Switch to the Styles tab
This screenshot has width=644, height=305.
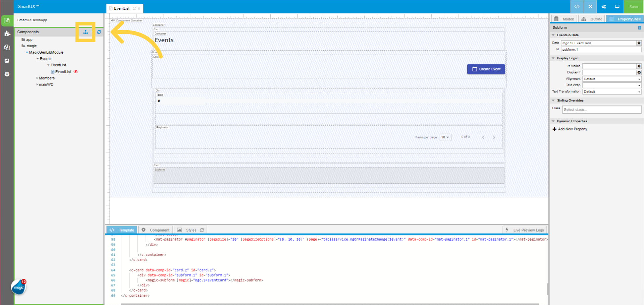191,230
